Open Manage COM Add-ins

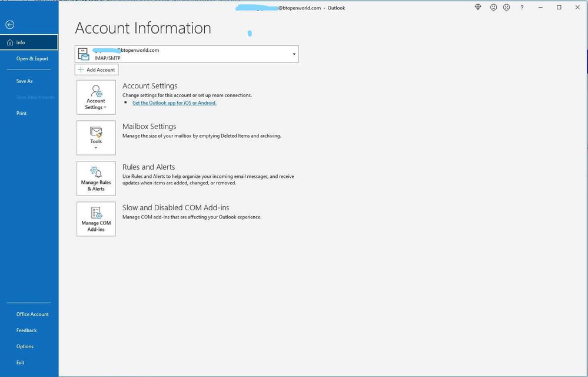pyautogui.click(x=96, y=219)
